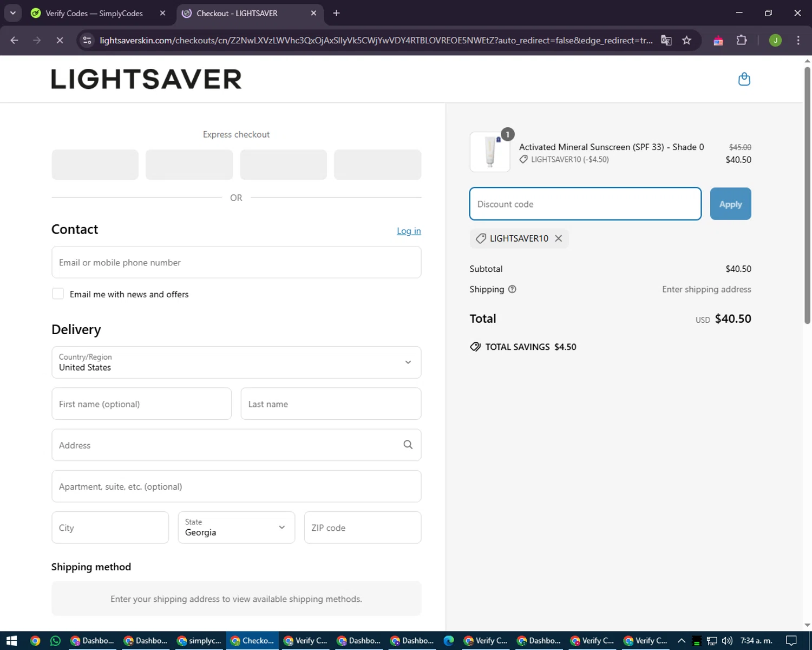Focus the First name (optional) field
The image size is (812, 650).
click(142, 404)
